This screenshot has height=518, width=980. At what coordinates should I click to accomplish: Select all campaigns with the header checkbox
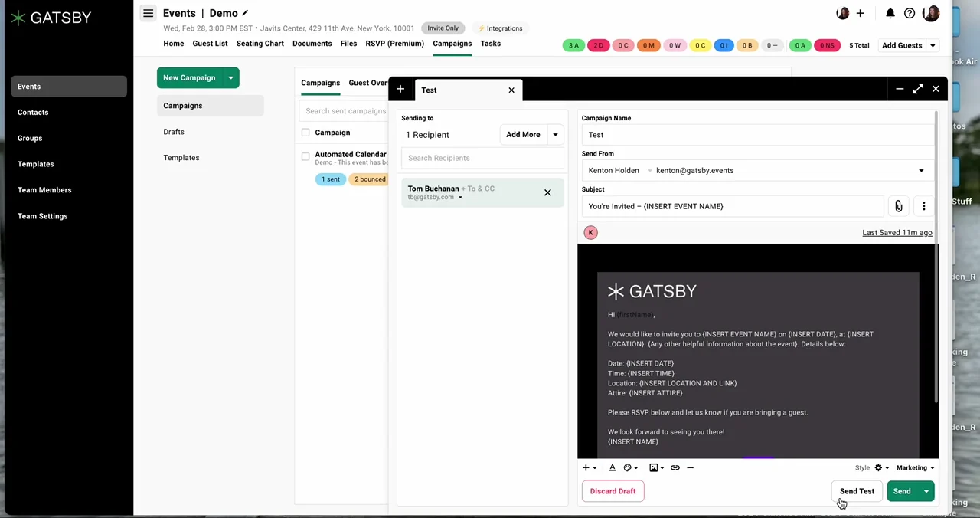click(305, 133)
